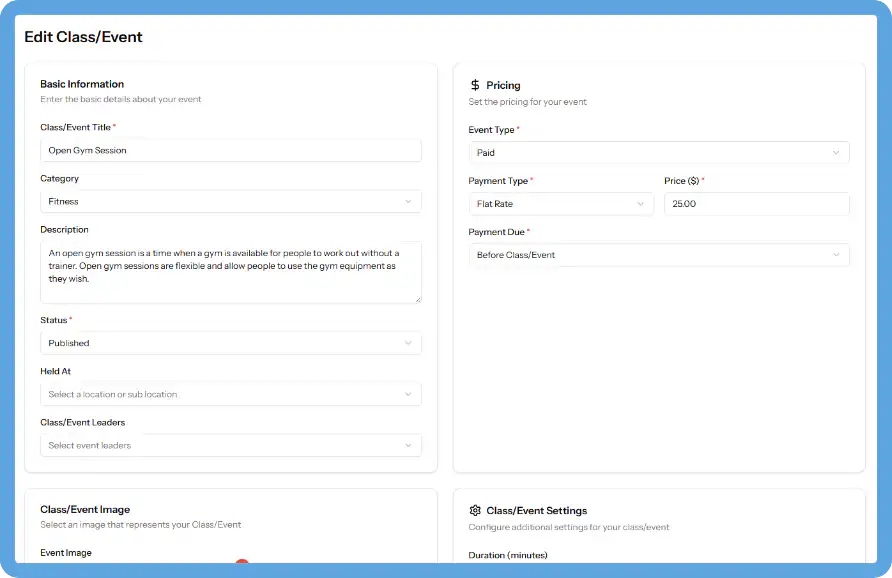Image resolution: width=892 pixels, height=578 pixels.
Task: Open the Class/Event Leaders selector
Action: coord(230,445)
